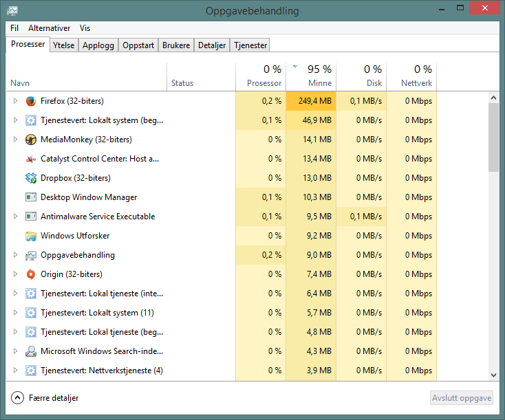
Task: Select the Windows Utforsker process name
Action: click(x=75, y=236)
